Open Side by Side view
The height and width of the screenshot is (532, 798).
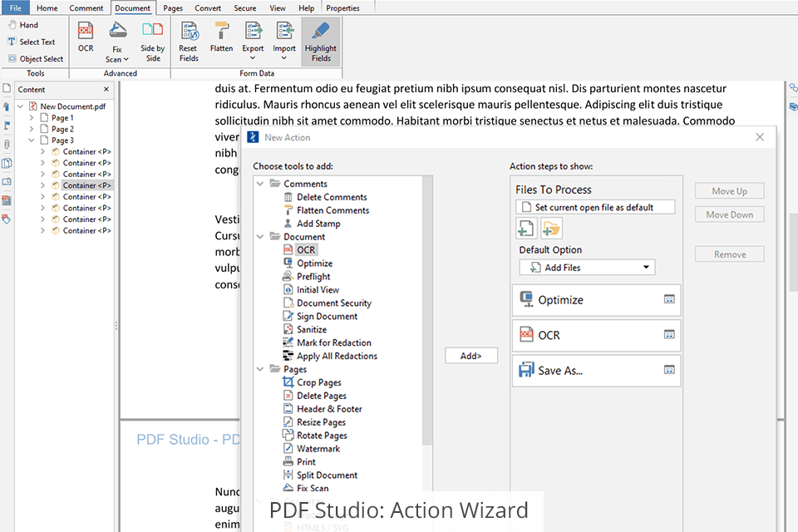153,42
